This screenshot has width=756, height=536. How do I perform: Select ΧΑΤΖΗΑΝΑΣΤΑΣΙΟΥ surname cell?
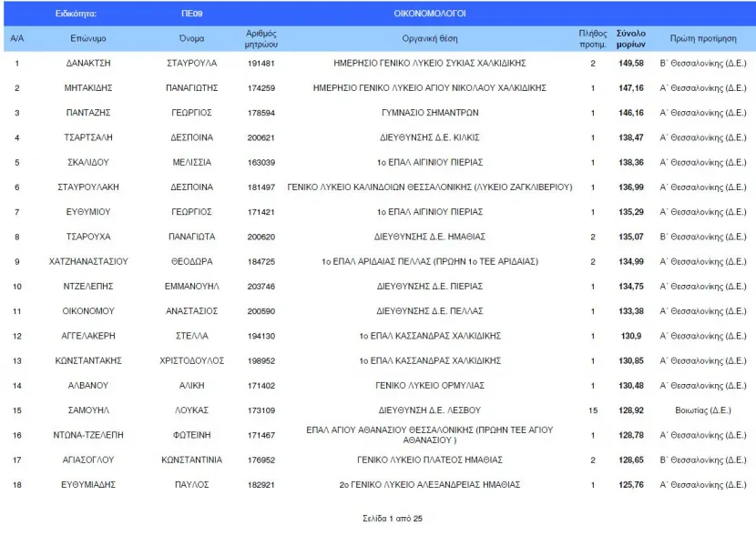point(88,261)
